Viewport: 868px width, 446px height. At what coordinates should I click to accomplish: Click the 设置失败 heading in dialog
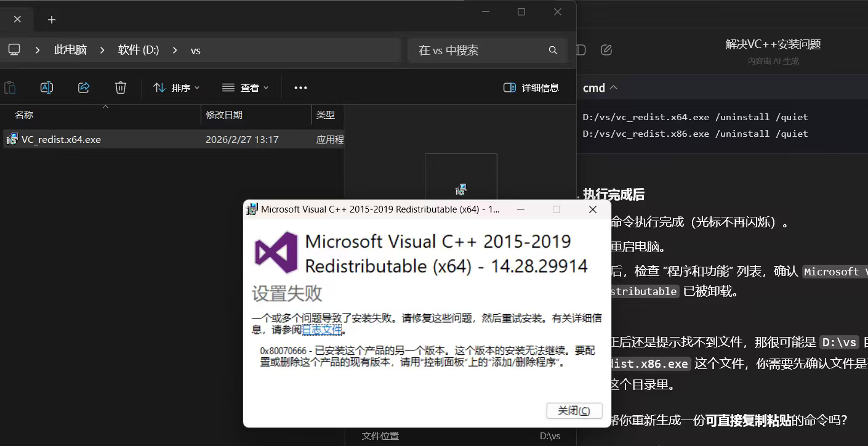click(x=287, y=293)
